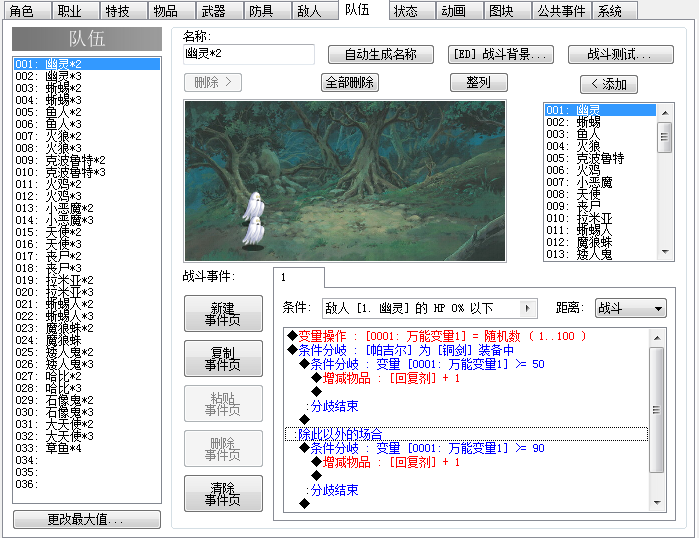The image size is (699, 538).
Task: Select troop 033: 章鱼*4
Action: (87, 448)
